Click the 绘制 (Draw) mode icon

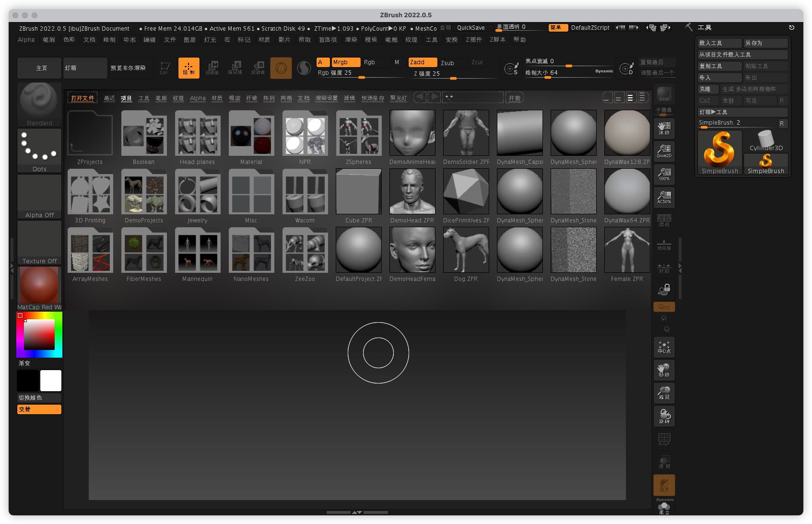coord(188,68)
